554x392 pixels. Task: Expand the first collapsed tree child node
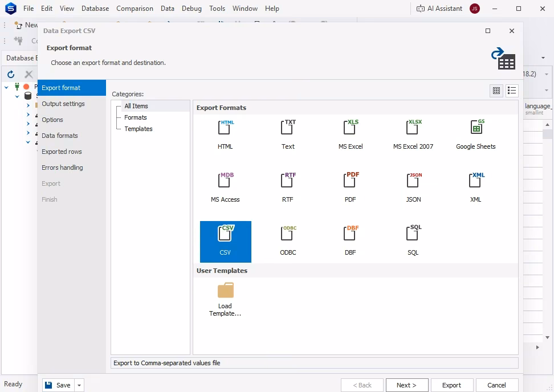28,105
